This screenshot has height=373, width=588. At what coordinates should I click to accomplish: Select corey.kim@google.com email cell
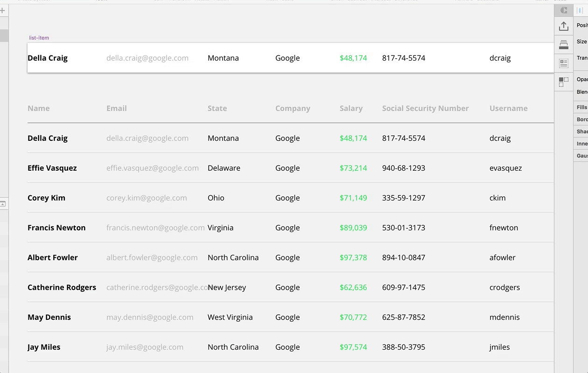(147, 198)
